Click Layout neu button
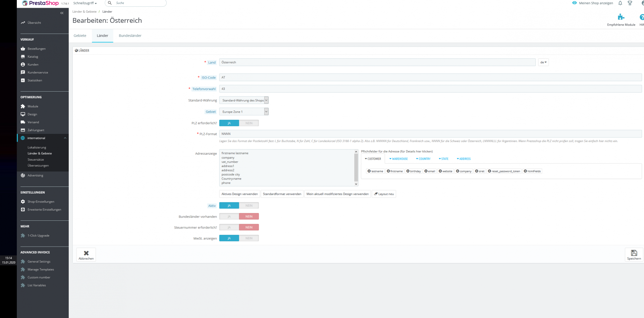Screen dimensions: 644x318 coord(384,194)
